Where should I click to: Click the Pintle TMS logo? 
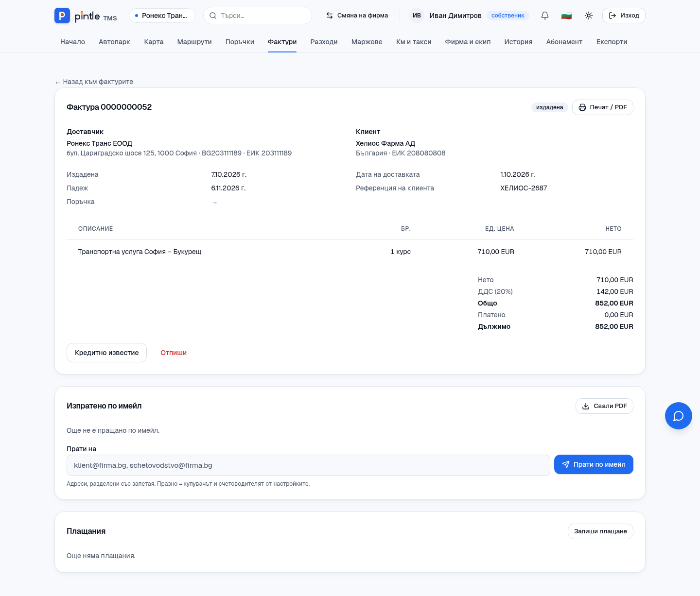(86, 16)
